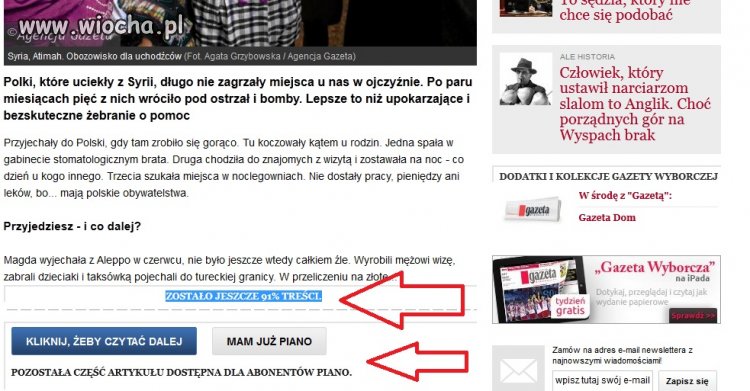750x391 pixels.
Task: Click the 'Dodatki i kolekcje Gazety Wyborczej' heading
Action: 608,177
